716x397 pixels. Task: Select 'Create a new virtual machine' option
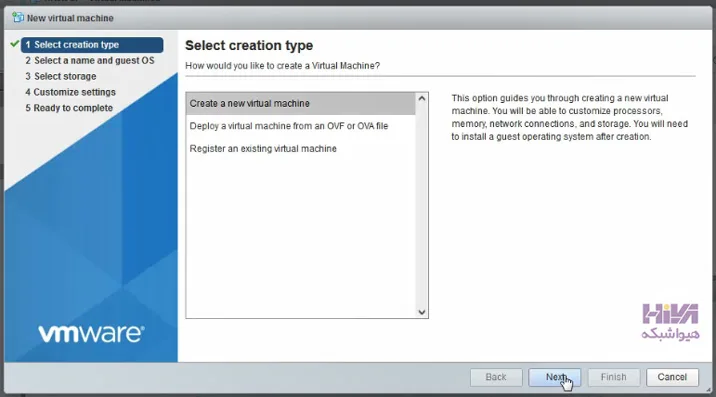pyautogui.click(x=300, y=104)
